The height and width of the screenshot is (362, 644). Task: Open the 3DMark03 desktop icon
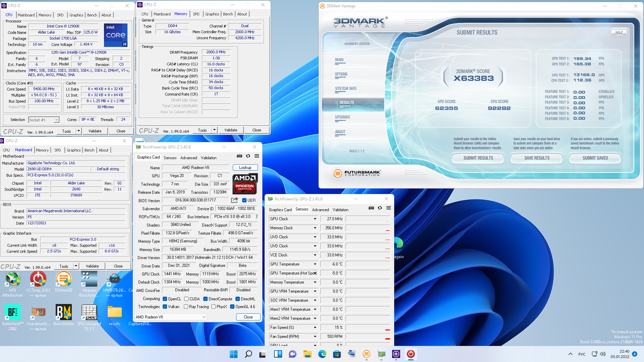point(64,282)
